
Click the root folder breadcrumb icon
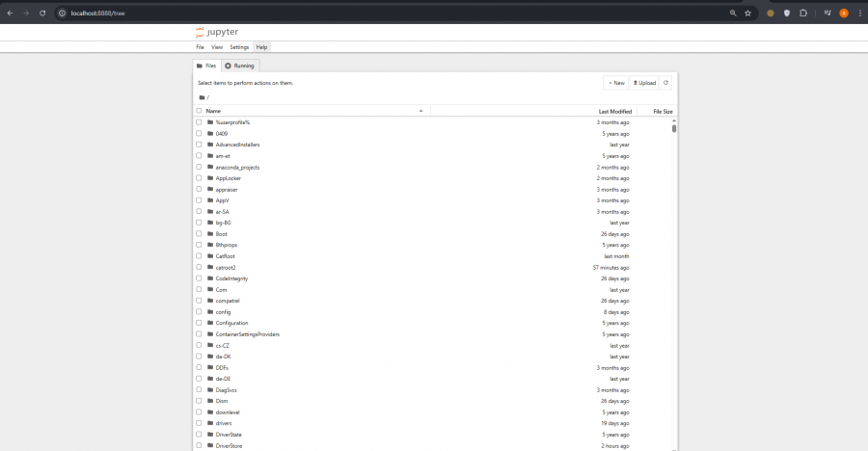pyautogui.click(x=202, y=97)
